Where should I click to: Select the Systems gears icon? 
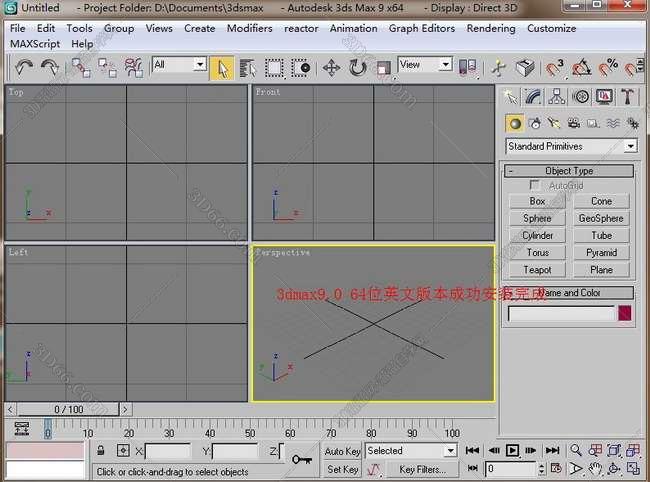pos(633,124)
